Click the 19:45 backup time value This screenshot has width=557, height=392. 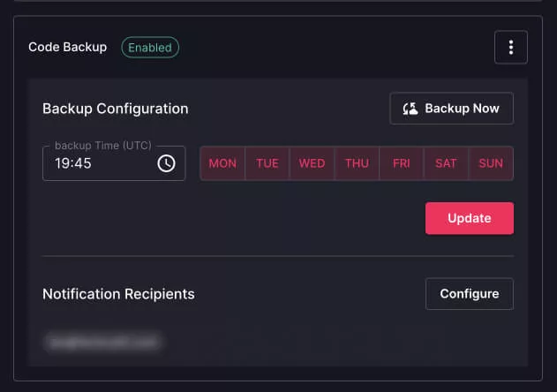coord(73,163)
